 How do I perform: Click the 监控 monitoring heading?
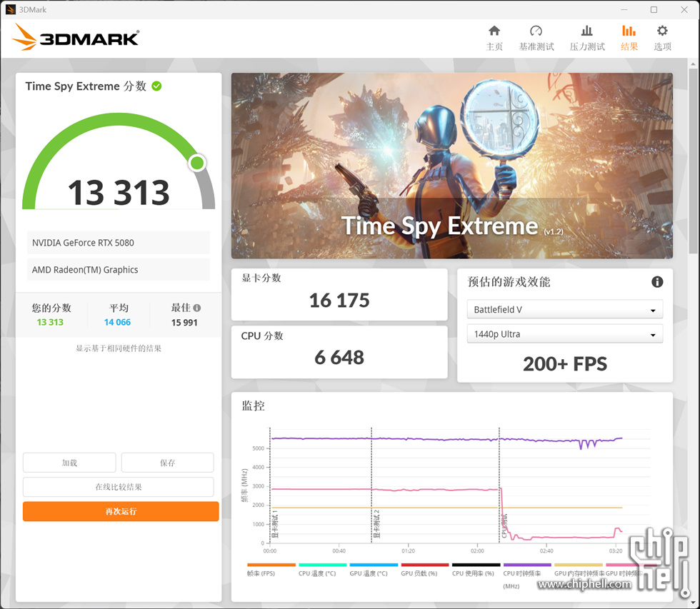(253, 406)
